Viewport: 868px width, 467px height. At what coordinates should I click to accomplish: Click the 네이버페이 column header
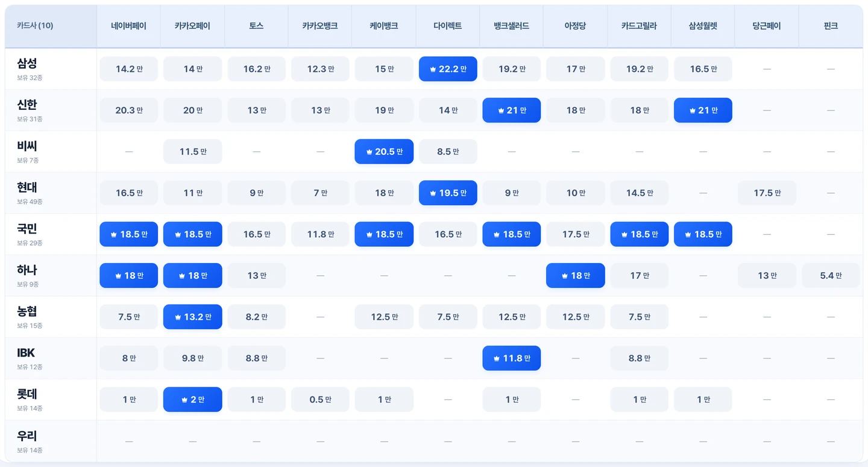[x=128, y=26]
